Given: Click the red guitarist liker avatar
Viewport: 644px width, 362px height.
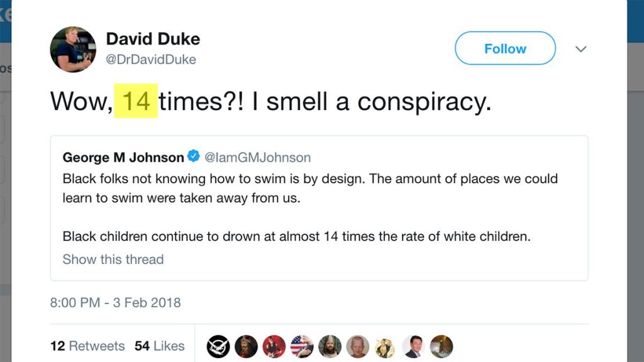Looking at the screenshot, I should tap(274, 346).
